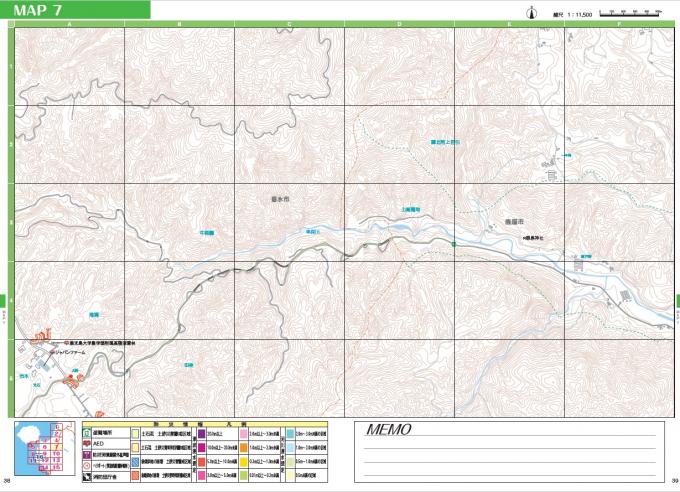Select the red-orange flood depth swatch
Viewport: 680px width, 492px height.
pyautogui.click(x=201, y=462)
